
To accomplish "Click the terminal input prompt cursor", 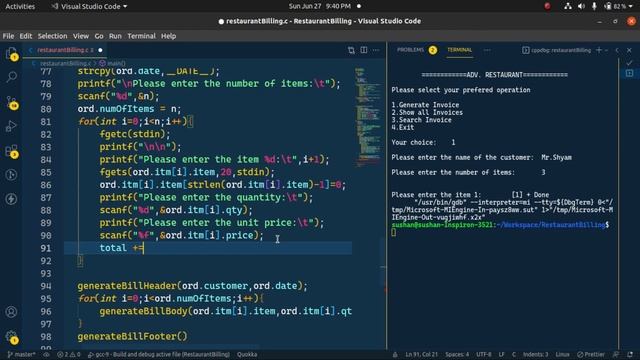I will (393, 233).
